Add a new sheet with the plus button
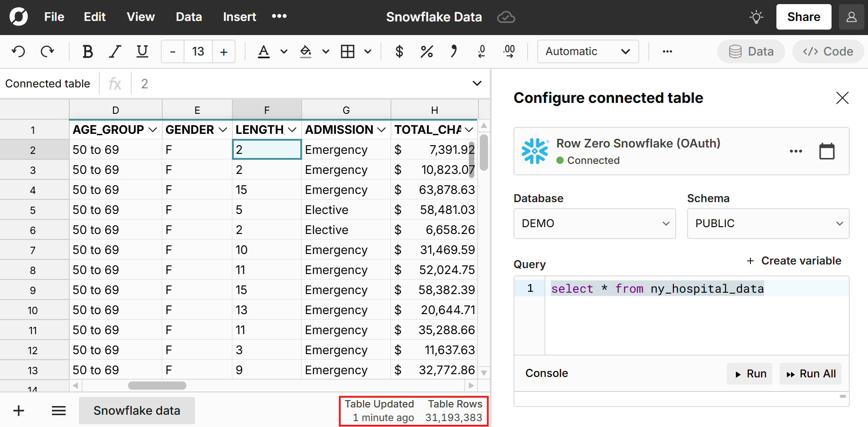Image resolution: width=868 pixels, height=427 pixels. (x=18, y=410)
